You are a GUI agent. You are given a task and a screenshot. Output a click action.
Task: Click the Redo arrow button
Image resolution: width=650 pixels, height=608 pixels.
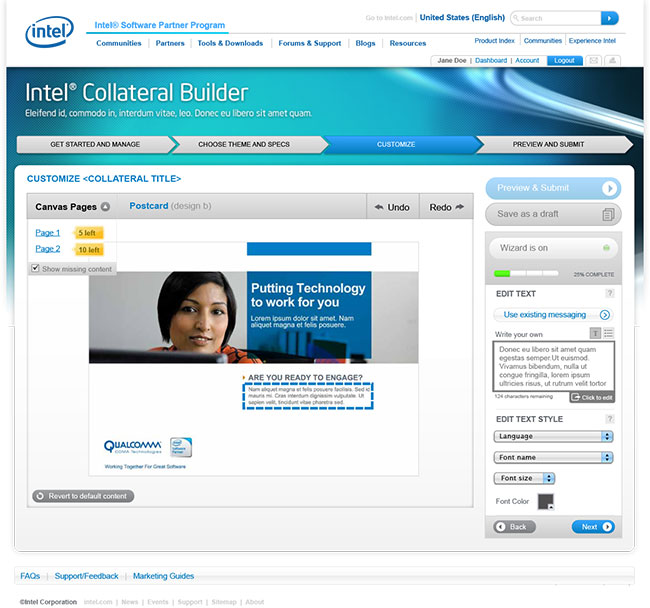[x=447, y=207]
